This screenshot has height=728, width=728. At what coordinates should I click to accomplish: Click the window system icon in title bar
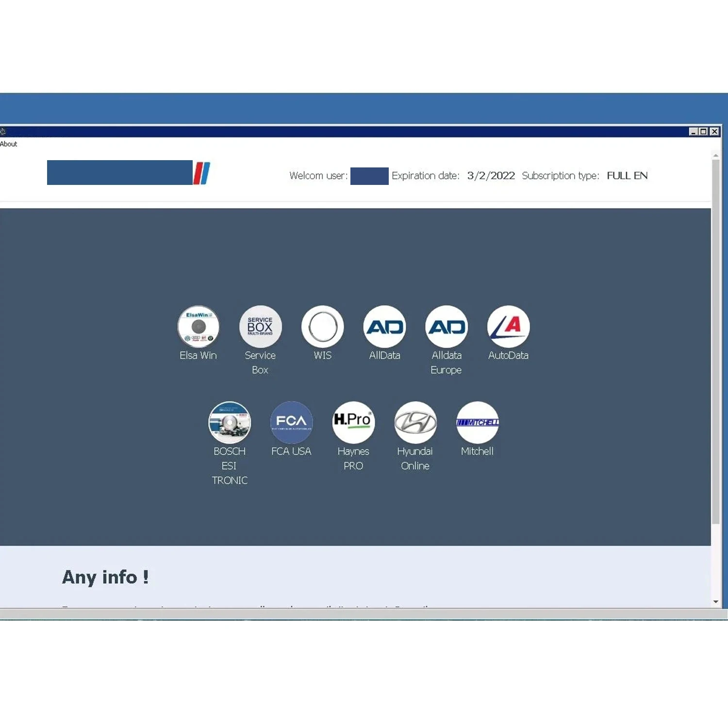point(2,132)
